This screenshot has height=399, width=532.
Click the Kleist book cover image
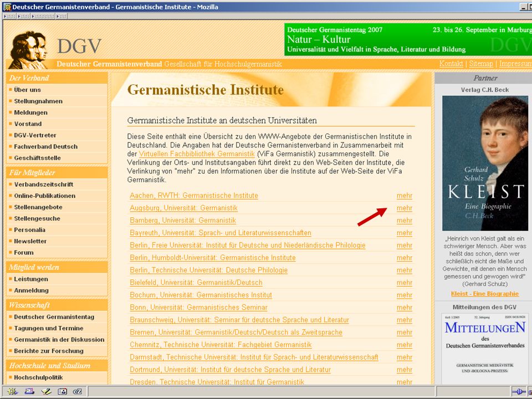click(485, 163)
